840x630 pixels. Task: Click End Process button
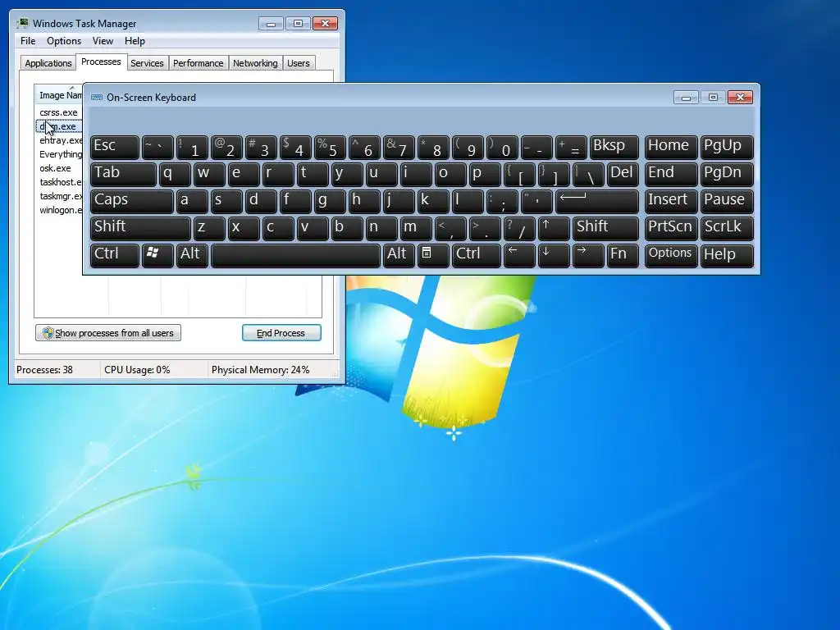[281, 333]
